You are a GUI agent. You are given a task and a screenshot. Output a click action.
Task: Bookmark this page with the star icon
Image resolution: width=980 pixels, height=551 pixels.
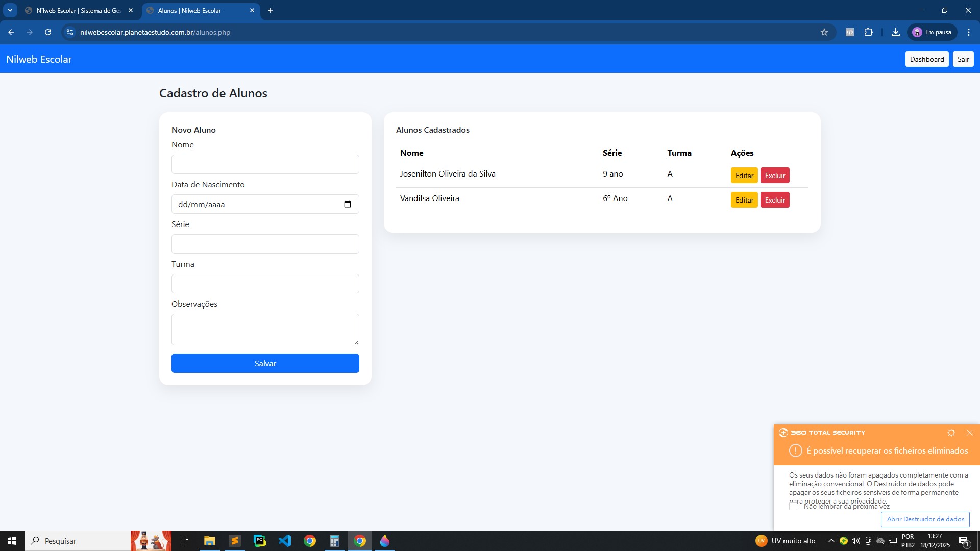pos(824,32)
